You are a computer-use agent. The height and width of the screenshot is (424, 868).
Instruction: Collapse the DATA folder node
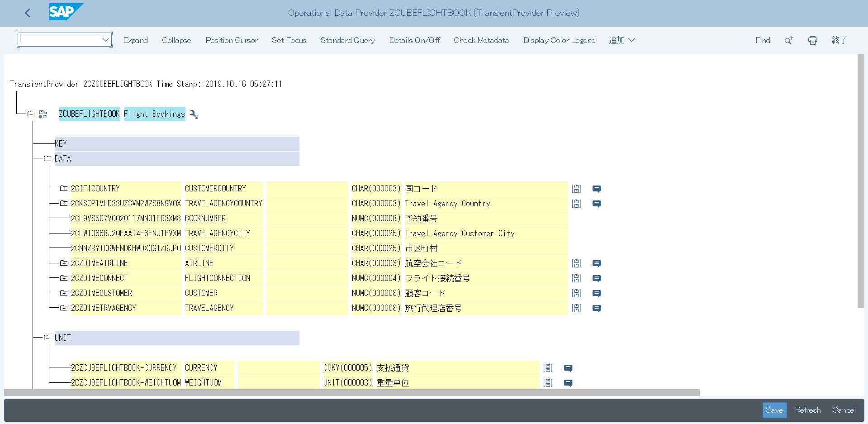click(x=47, y=158)
